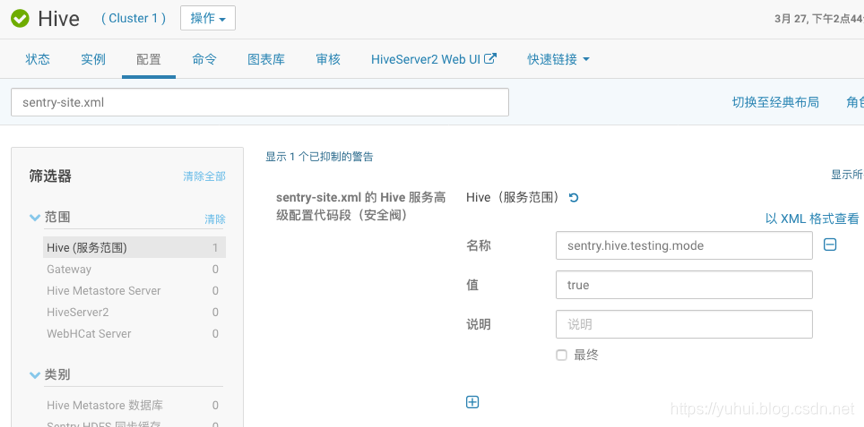Click 显示 1 个已抑制的警告 link
The width and height of the screenshot is (864, 427).
(x=319, y=156)
